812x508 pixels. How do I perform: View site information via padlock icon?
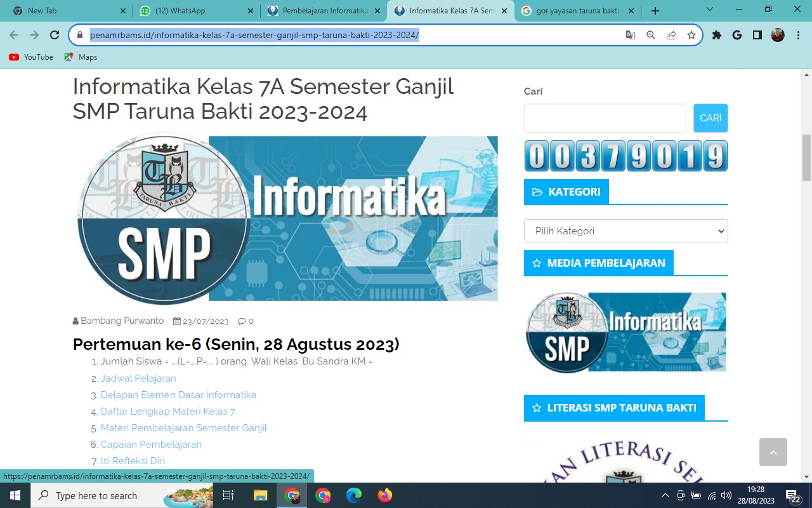coord(80,36)
